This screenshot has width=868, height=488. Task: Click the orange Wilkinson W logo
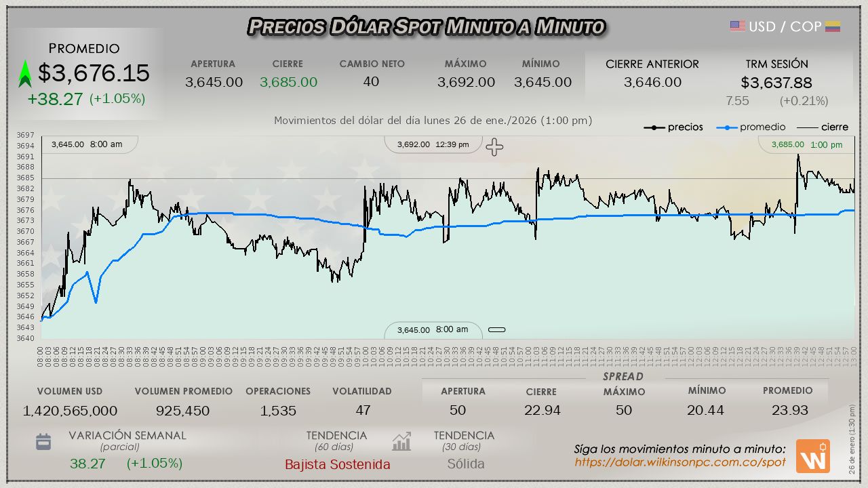(x=812, y=456)
